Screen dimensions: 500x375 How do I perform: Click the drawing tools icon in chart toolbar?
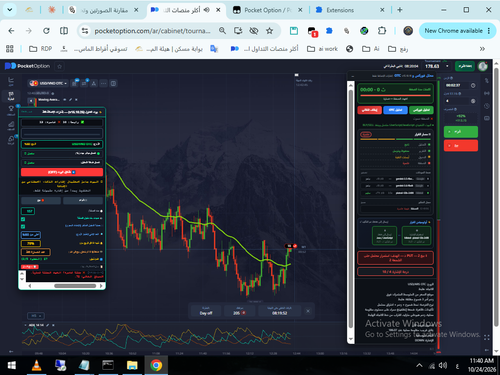tap(94, 83)
